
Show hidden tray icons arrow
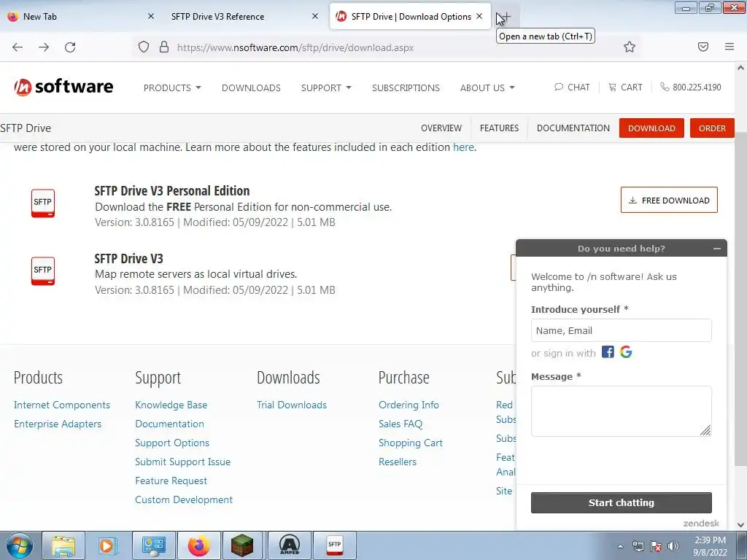click(620, 546)
